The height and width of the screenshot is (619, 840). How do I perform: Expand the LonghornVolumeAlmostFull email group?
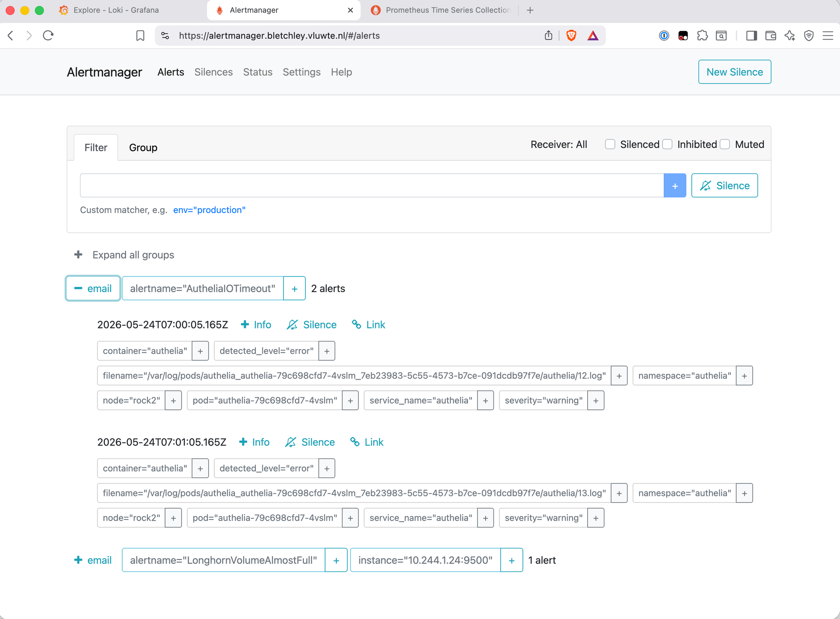(x=93, y=560)
